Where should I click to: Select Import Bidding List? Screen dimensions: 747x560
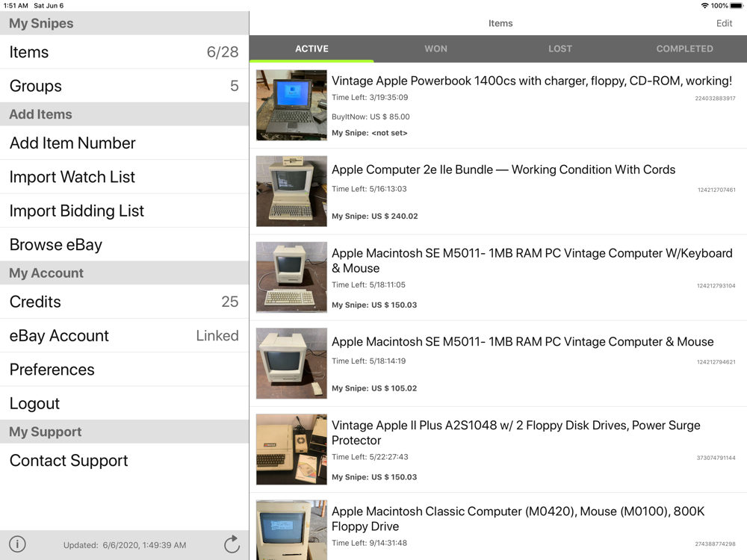pos(124,211)
